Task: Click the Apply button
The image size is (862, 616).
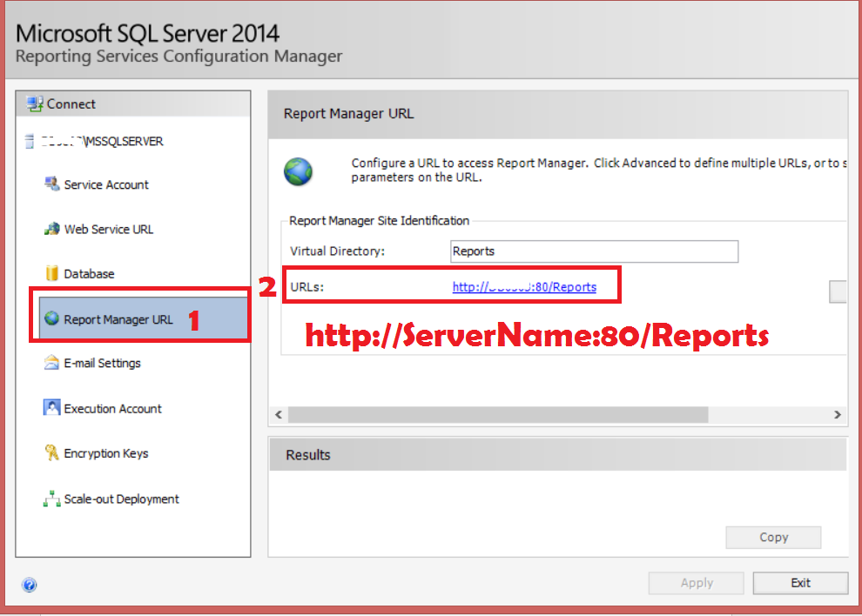Action: click(x=696, y=583)
